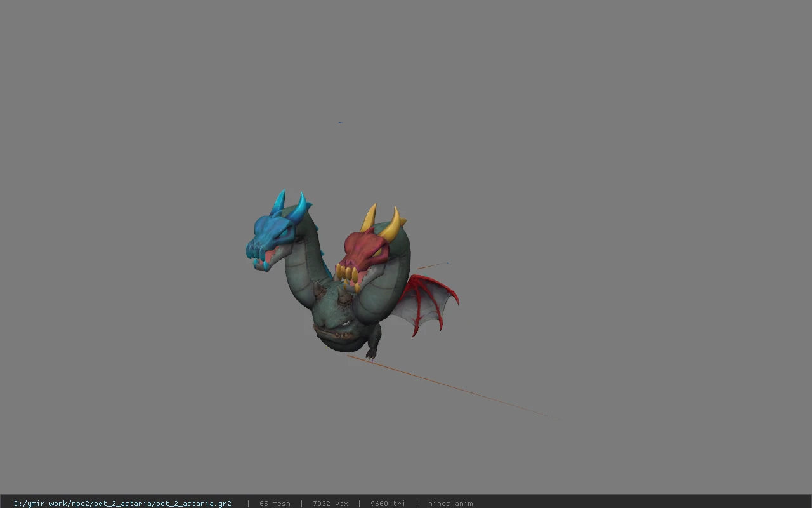
Task: Click the "7932 vtx" vertex count
Action: pyautogui.click(x=330, y=504)
